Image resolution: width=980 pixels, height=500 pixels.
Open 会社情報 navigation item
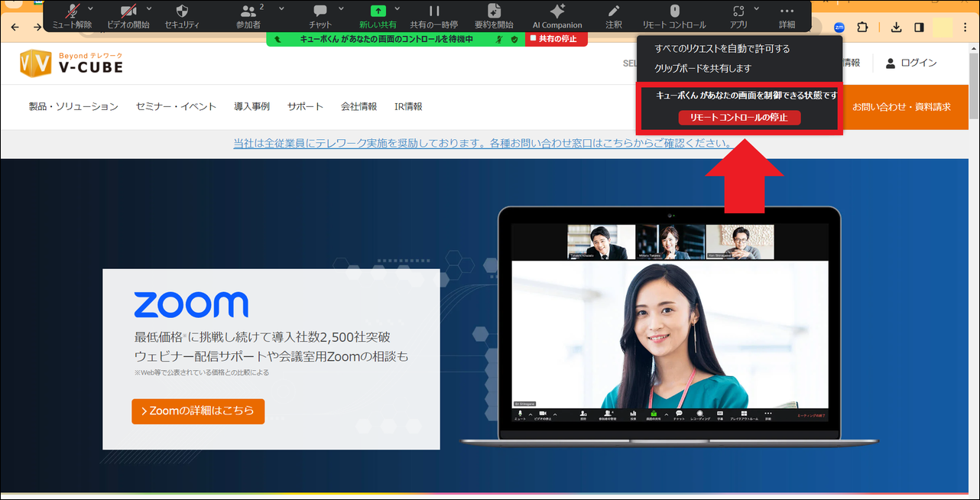359,106
